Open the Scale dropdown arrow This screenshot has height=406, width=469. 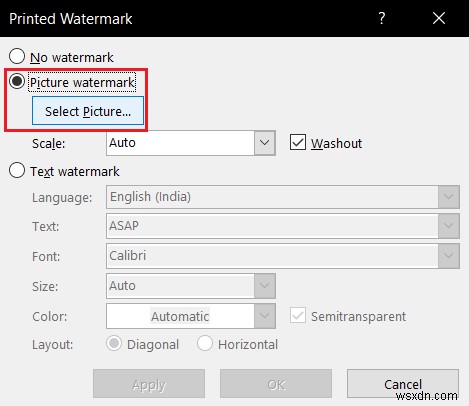pyautogui.click(x=265, y=143)
